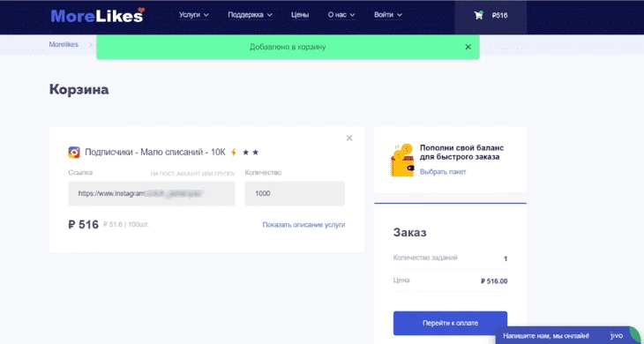Expand the О нас dropdown menu
644x344 pixels.
coord(341,15)
